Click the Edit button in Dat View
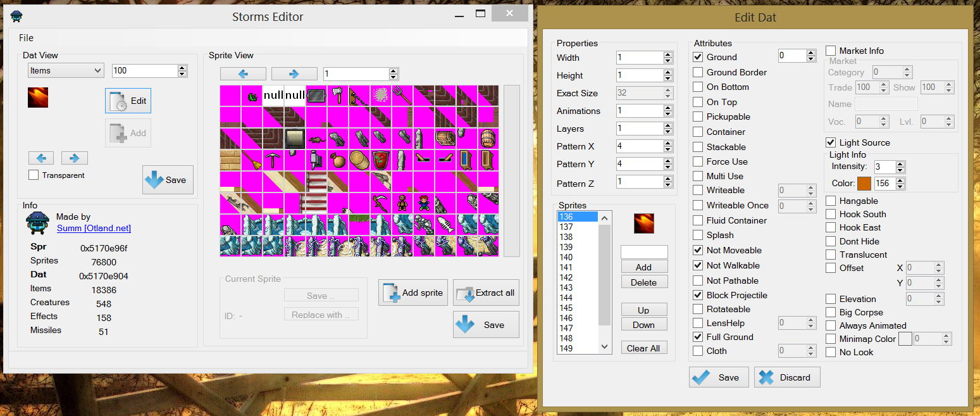Viewport: 980px width, 416px height. pyautogui.click(x=128, y=101)
